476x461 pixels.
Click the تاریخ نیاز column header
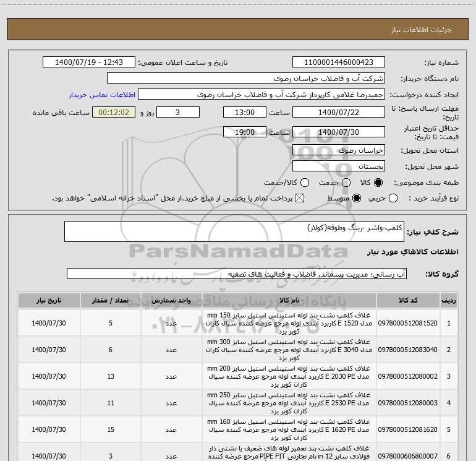pos(49,301)
